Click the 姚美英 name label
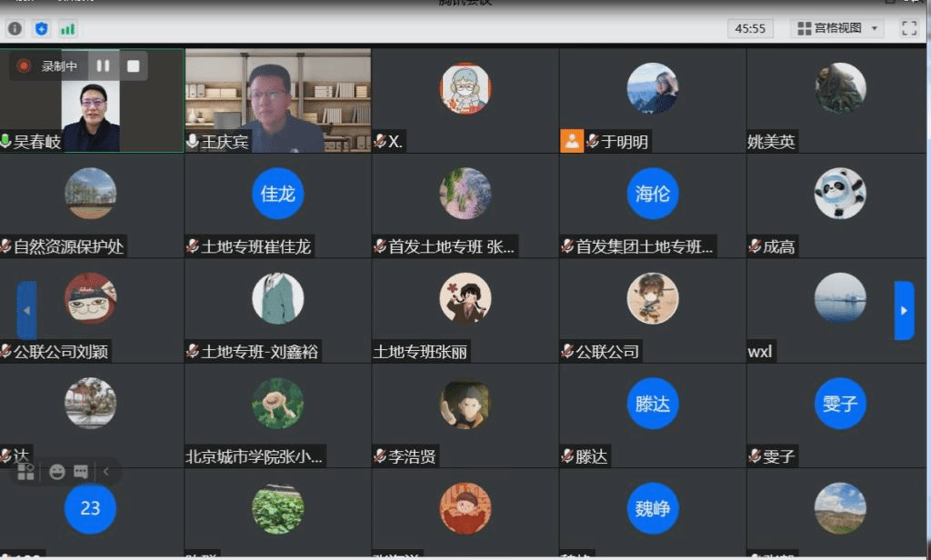The width and height of the screenshot is (931, 560). coord(771,141)
